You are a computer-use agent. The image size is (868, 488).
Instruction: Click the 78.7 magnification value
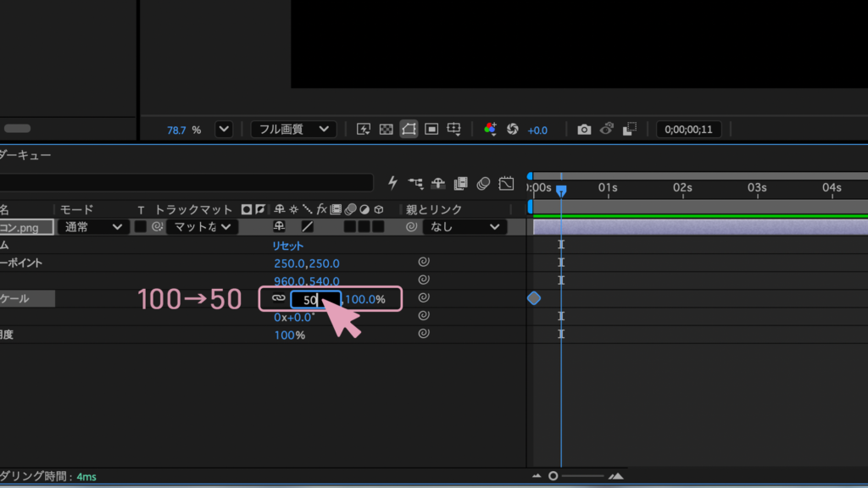176,130
